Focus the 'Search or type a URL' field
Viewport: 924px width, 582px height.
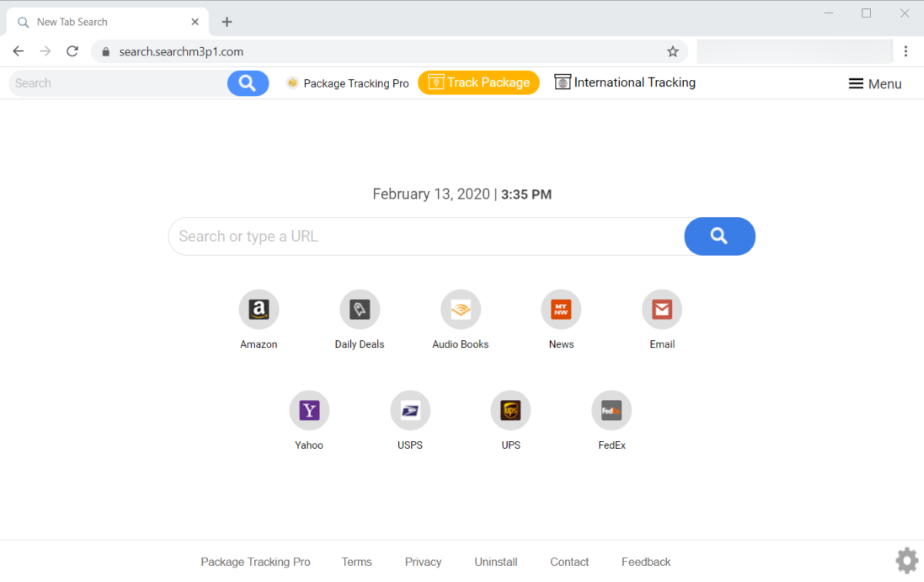coord(425,236)
